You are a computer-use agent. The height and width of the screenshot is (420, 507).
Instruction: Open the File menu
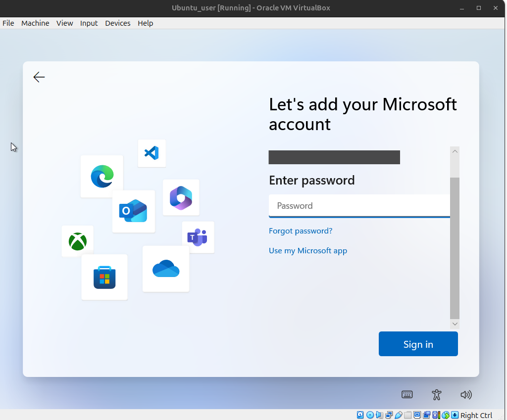point(8,23)
